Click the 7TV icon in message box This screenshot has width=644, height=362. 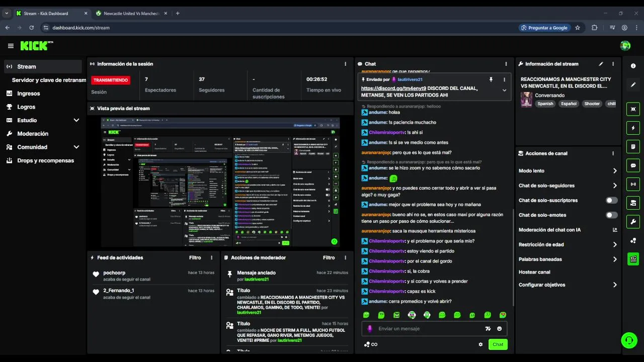[x=488, y=329]
